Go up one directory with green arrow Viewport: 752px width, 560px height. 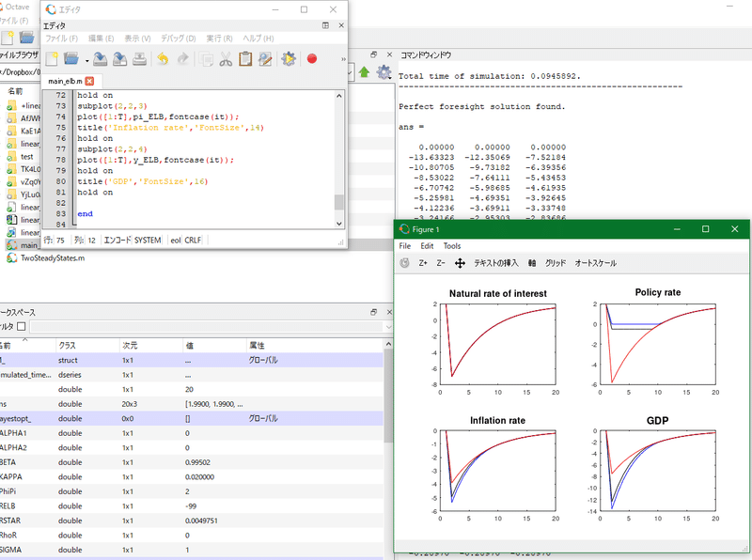(364, 72)
